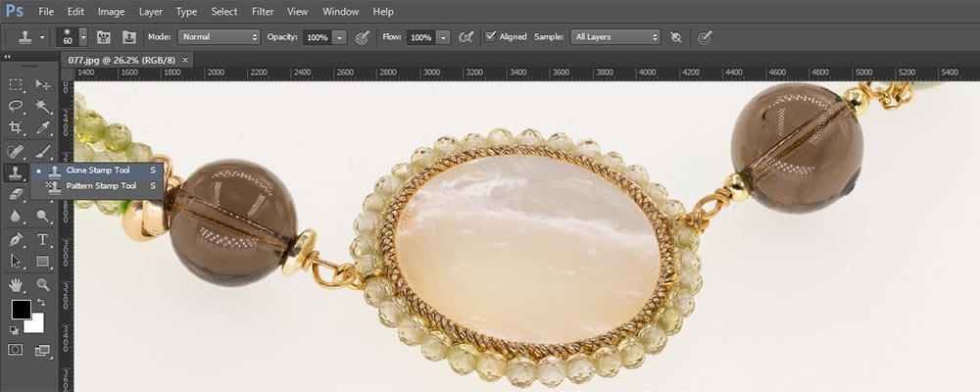Image resolution: width=980 pixels, height=392 pixels.
Task: Select the Crop tool
Action: click(16, 128)
